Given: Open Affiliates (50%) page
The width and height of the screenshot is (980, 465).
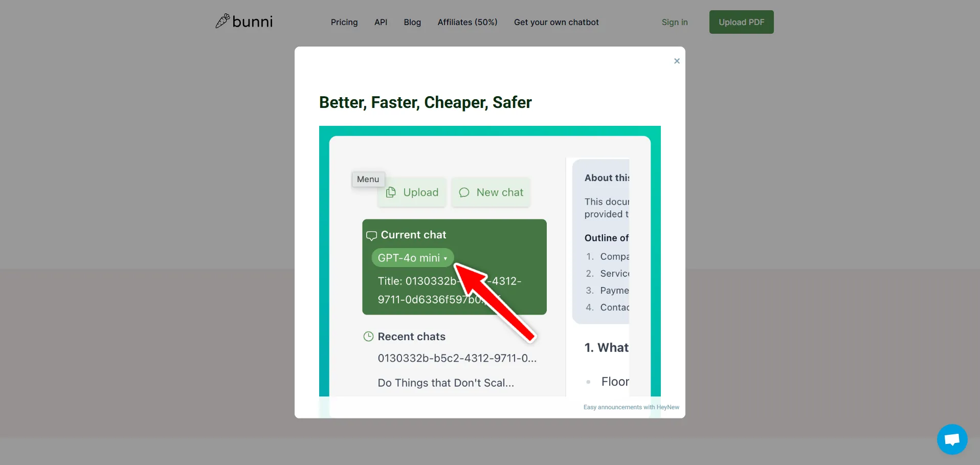Looking at the screenshot, I should pyautogui.click(x=467, y=22).
